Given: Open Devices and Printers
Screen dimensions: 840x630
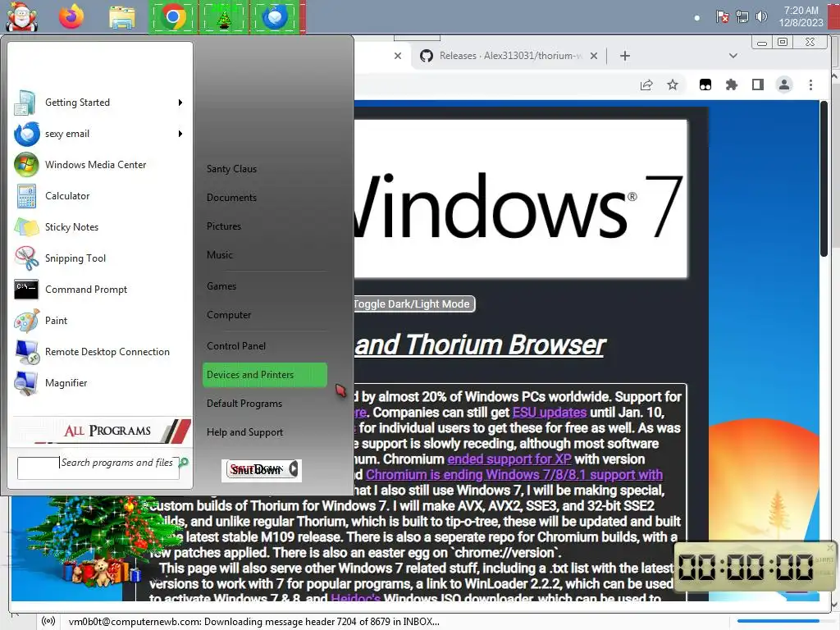Looking at the screenshot, I should pyautogui.click(x=265, y=375).
